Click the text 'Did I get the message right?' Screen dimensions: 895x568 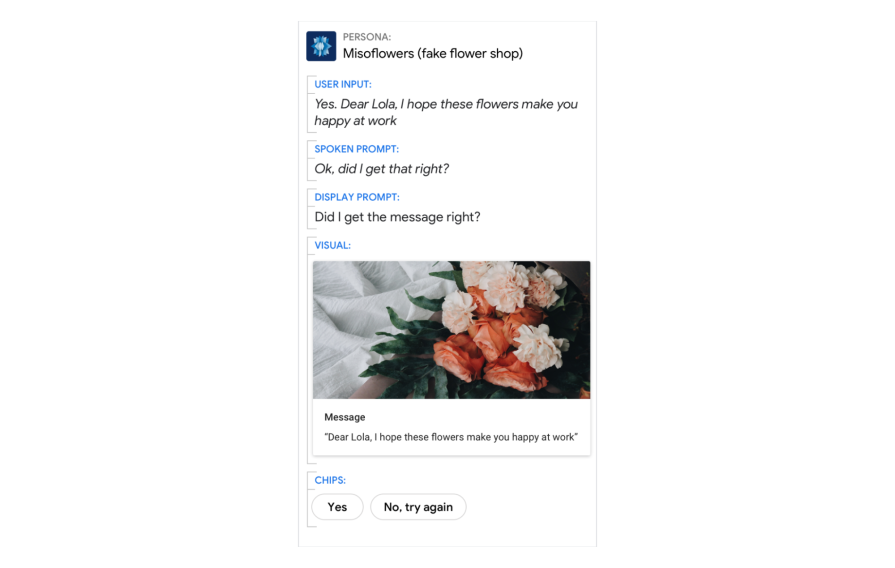coord(397,217)
